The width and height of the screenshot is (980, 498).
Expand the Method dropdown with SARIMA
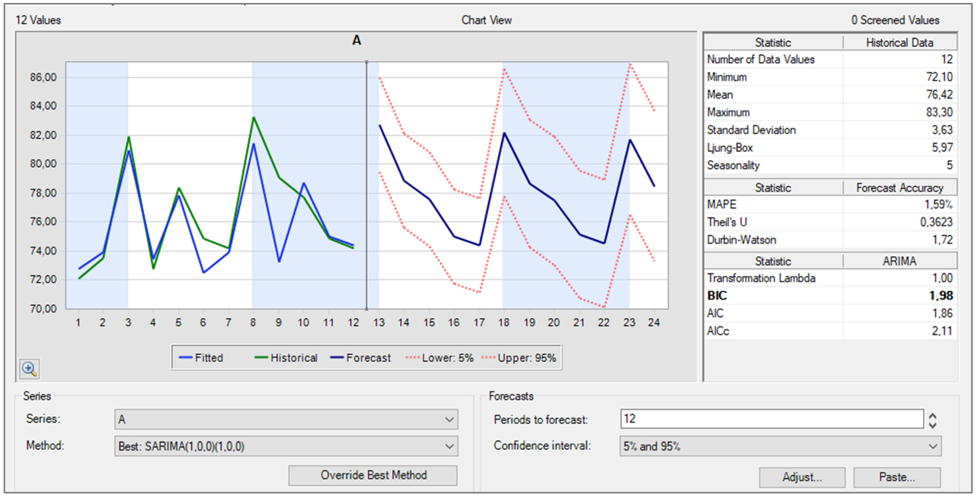pyautogui.click(x=286, y=446)
